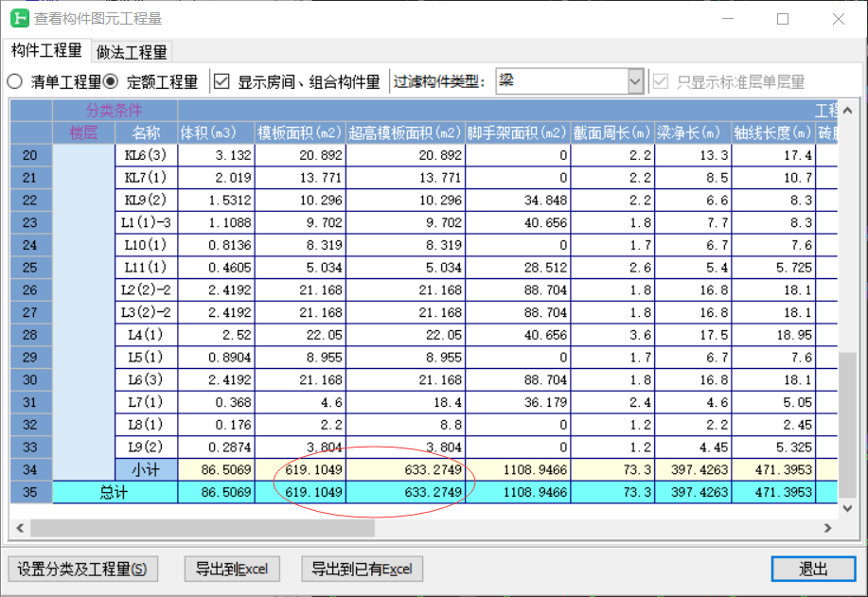Select the L9(2) name cell
Viewport: 868px width, 597px height.
click(x=146, y=448)
